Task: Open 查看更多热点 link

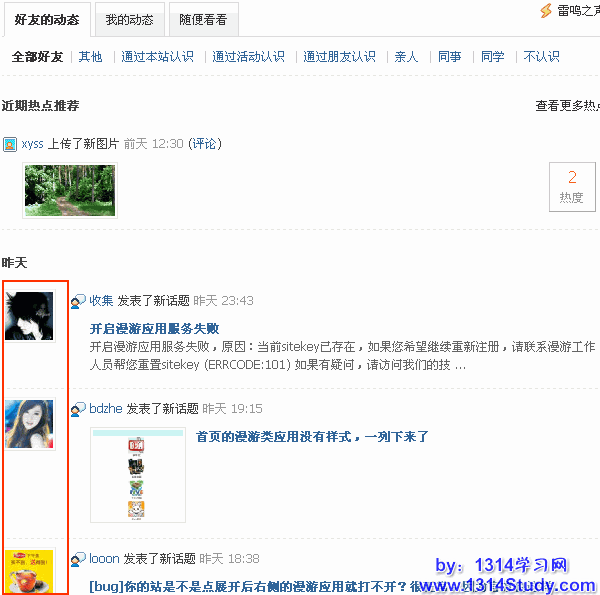Action: 567,106
